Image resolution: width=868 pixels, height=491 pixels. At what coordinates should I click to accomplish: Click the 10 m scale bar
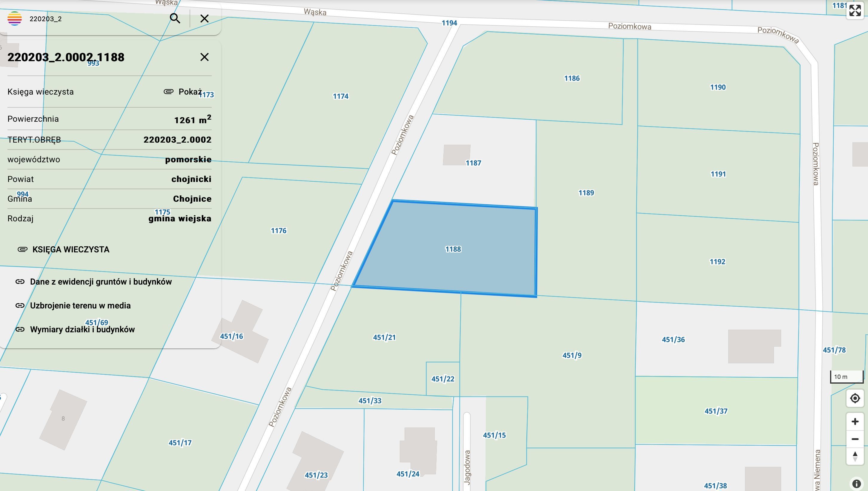847,377
